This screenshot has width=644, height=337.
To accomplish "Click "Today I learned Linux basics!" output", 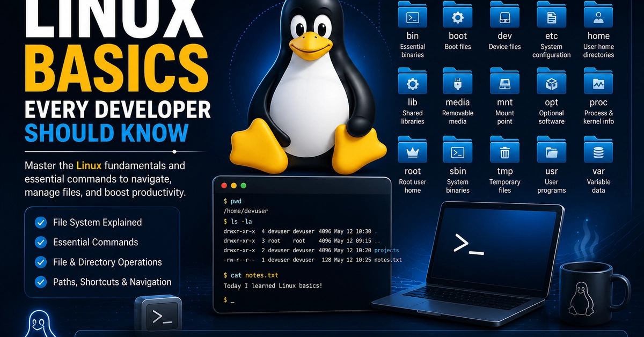I will pyautogui.click(x=273, y=285).
